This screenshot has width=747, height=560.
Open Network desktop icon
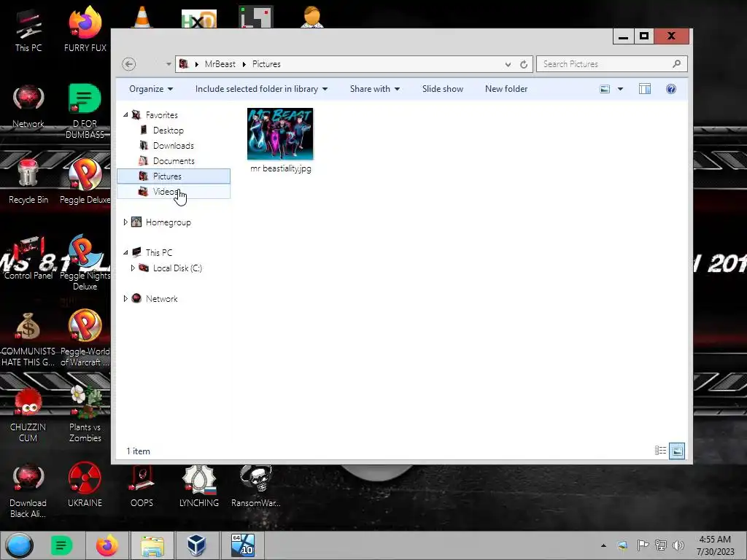28,106
